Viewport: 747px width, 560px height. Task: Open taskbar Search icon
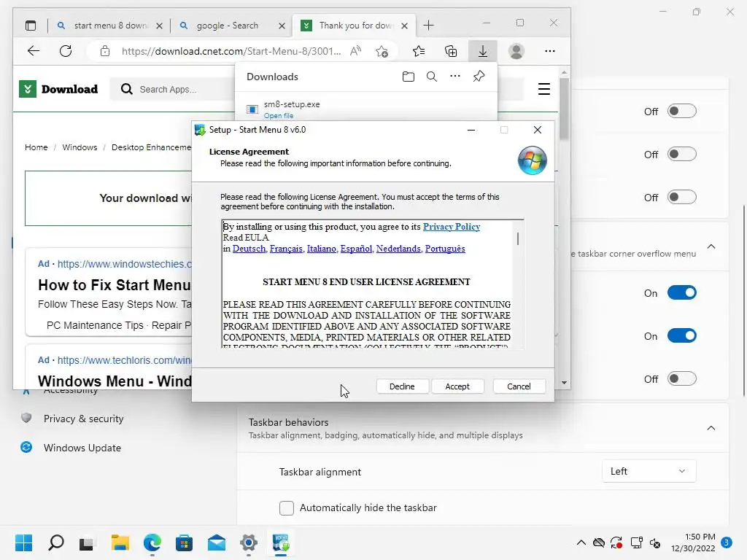coord(56,542)
